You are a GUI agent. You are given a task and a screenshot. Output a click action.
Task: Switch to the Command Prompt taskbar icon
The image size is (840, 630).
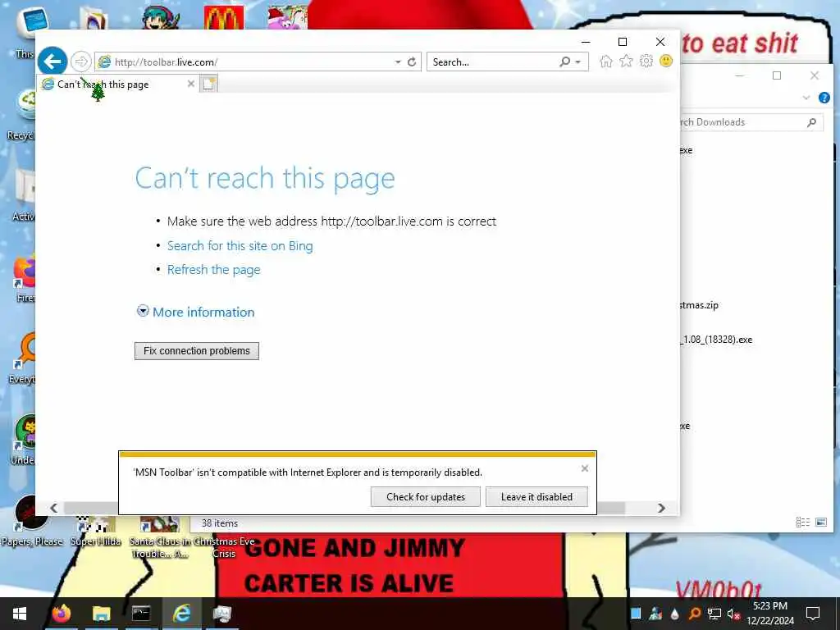[x=141, y=614]
